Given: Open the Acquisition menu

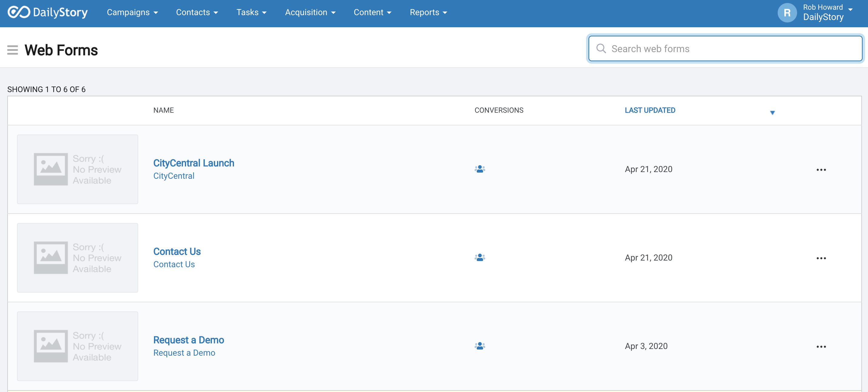Looking at the screenshot, I should coord(310,12).
